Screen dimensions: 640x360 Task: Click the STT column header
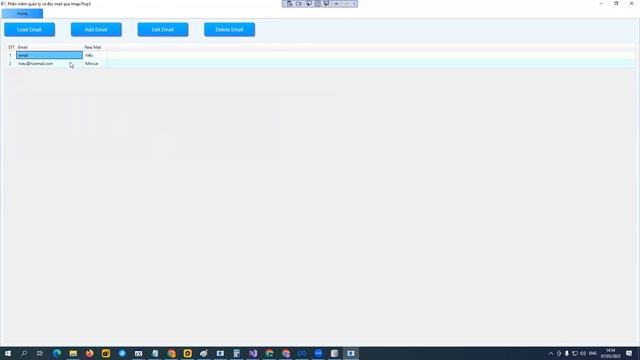(11, 47)
